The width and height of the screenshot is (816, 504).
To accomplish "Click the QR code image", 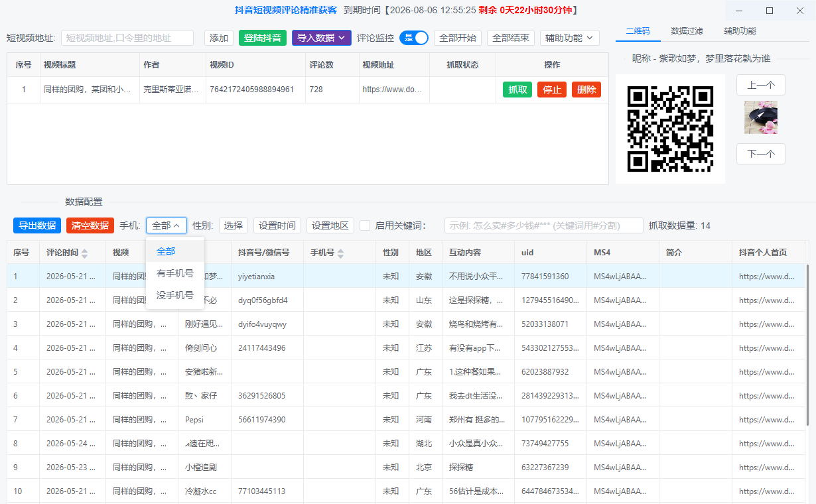I will [x=670, y=129].
